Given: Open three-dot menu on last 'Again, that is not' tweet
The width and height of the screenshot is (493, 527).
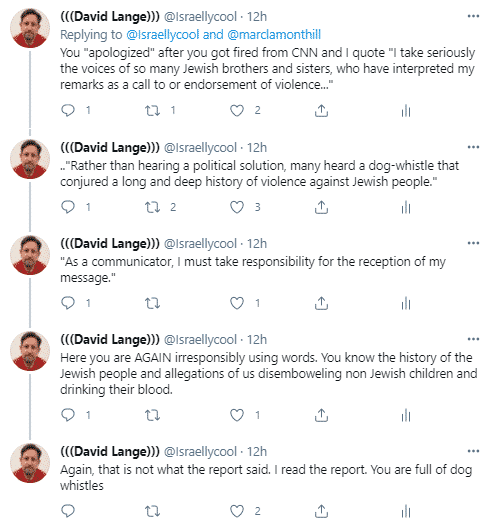Looking at the screenshot, I should click(473, 451).
